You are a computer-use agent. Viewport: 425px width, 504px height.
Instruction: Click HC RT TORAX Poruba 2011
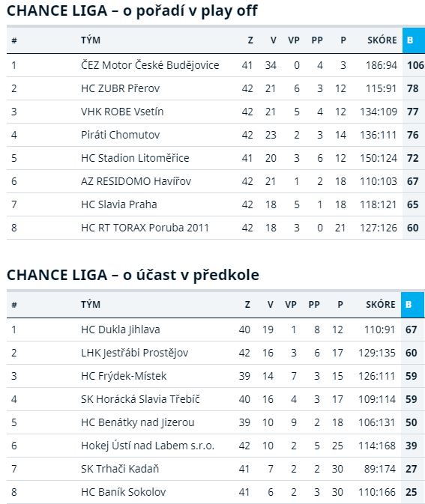pos(145,228)
